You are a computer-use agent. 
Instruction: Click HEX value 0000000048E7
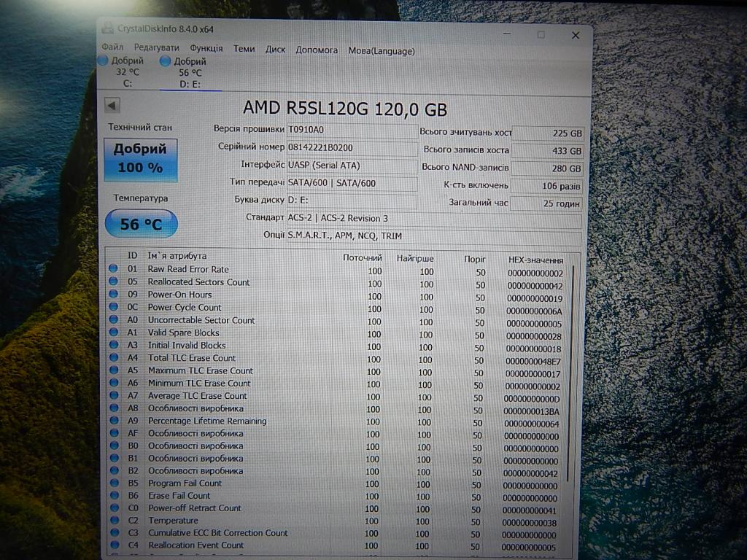click(533, 362)
